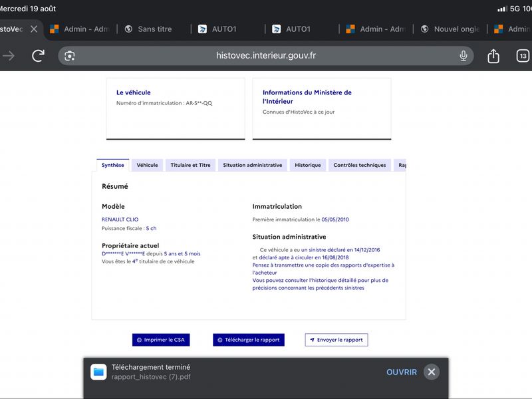Click the Le véhicule card
The width and height of the screenshot is (532, 399).
(176, 108)
